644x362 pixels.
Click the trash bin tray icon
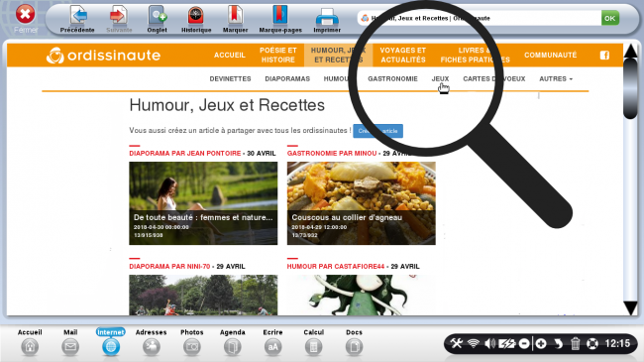[x=575, y=343]
